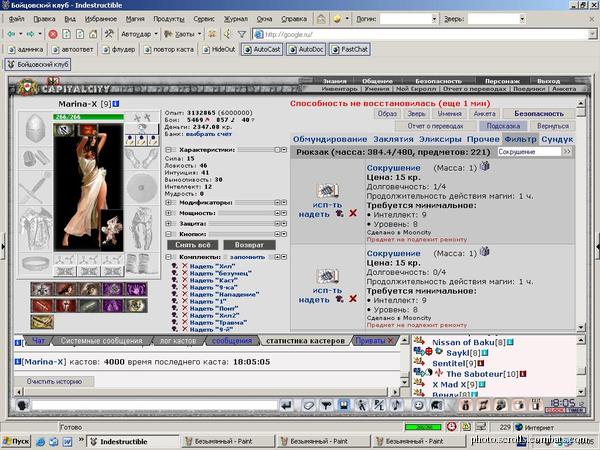Open the Магия menu
The image size is (600, 450).
coord(135,19)
